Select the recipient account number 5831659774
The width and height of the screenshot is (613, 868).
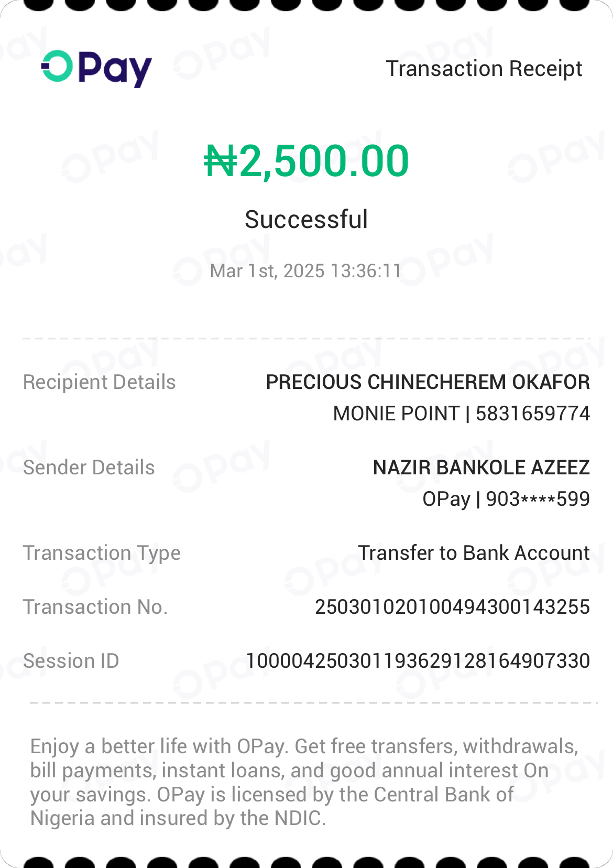click(532, 414)
